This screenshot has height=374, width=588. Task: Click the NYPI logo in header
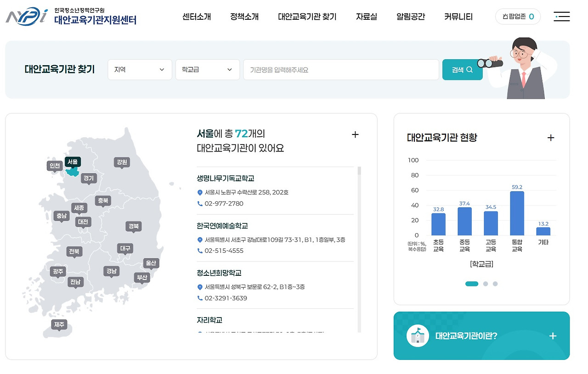[71, 17]
